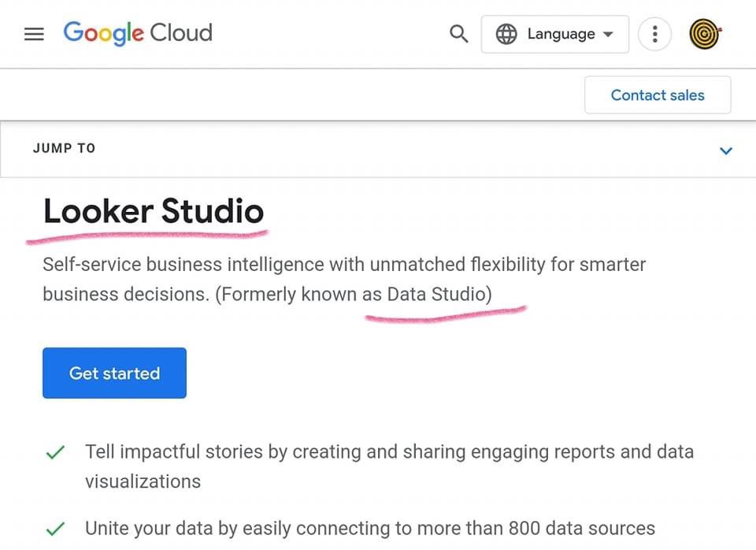Image resolution: width=756 pixels, height=550 pixels.
Task: Open search with magnifier icon
Action: tap(458, 34)
